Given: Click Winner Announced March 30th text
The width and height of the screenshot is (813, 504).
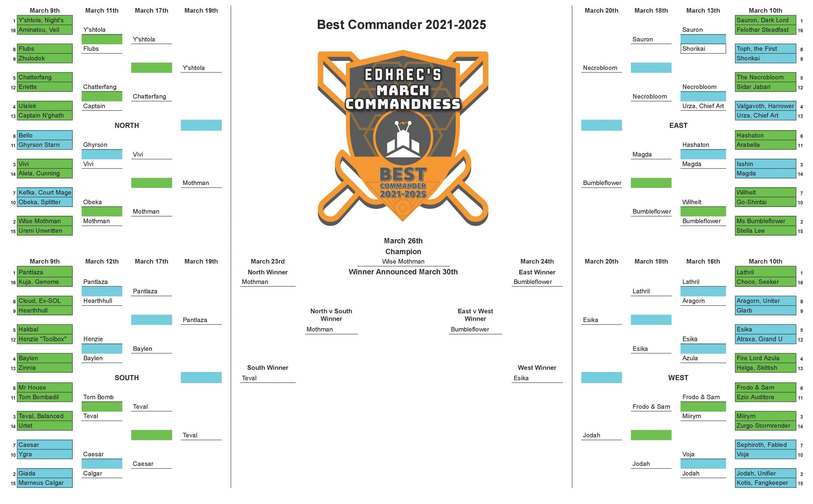Looking at the screenshot, I should [403, 272].
